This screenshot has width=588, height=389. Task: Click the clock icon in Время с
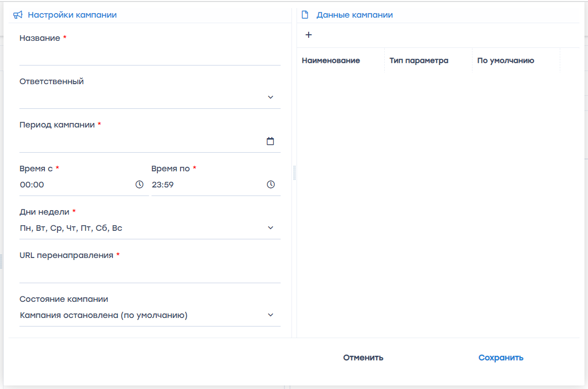point(139,184)
